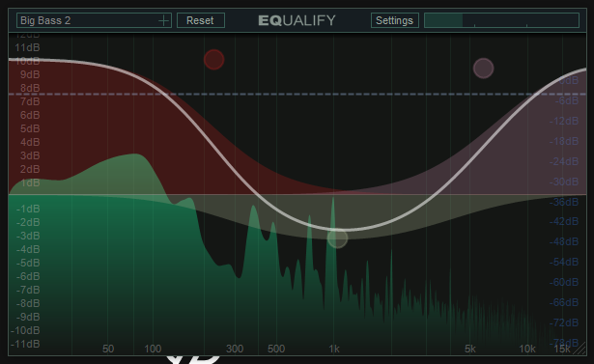Click the Reset button
594x364 pixels.
pyautogui.click(x=200, y=20)
